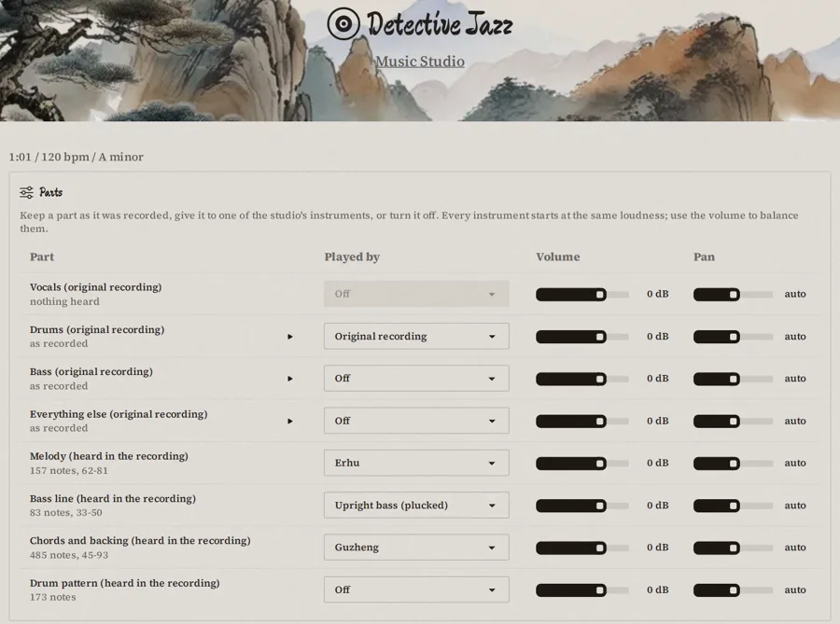Adjust the Vocals volume slider

point(582,295)
